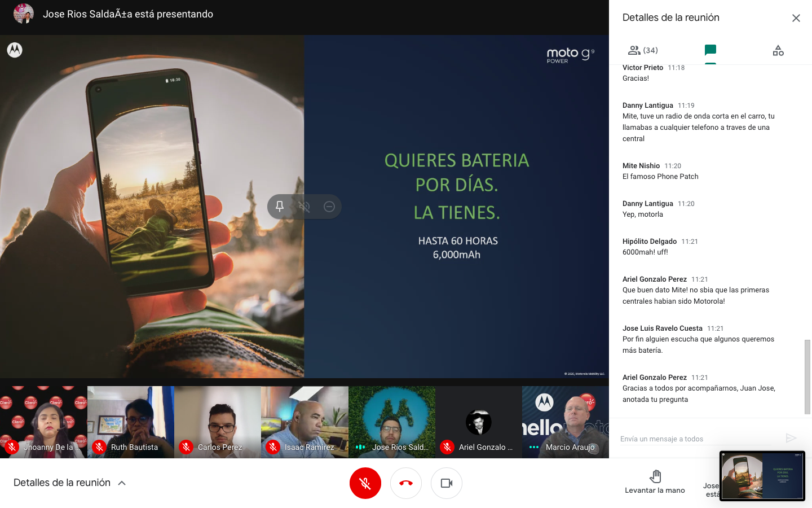Click the audio dots indicator on Marcio Araujo
812x508 pixels.
[x=534, y=447]
